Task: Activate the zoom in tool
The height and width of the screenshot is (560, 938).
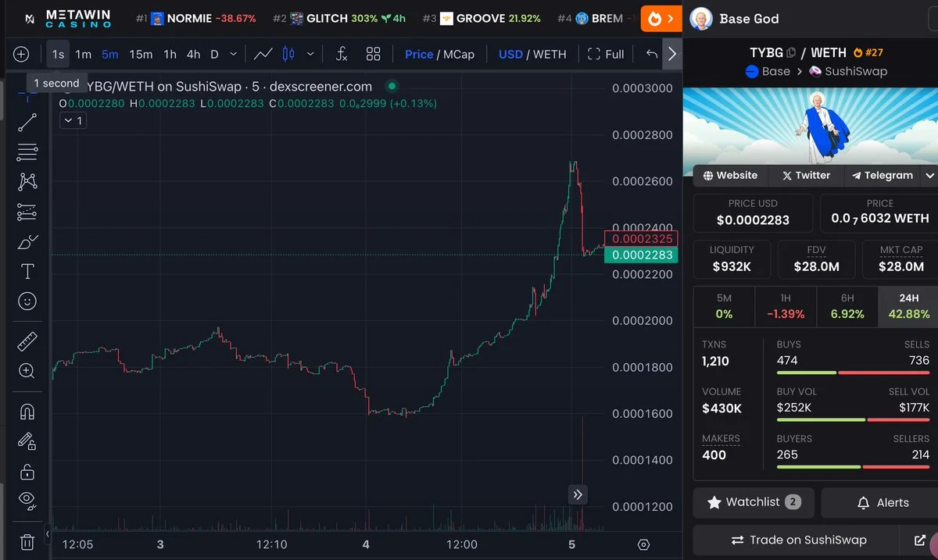Action: [27, 371]
